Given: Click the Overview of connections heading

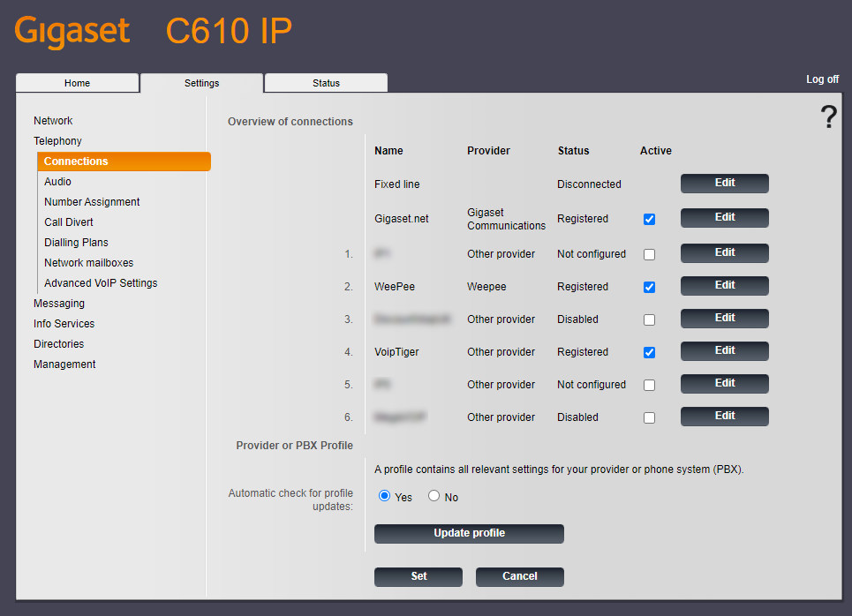Looking at the screenshot, I should tap(290, 122).
